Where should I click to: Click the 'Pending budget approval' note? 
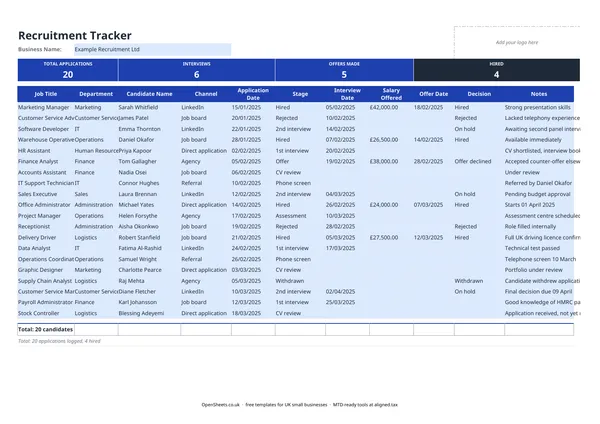point(537,194)
